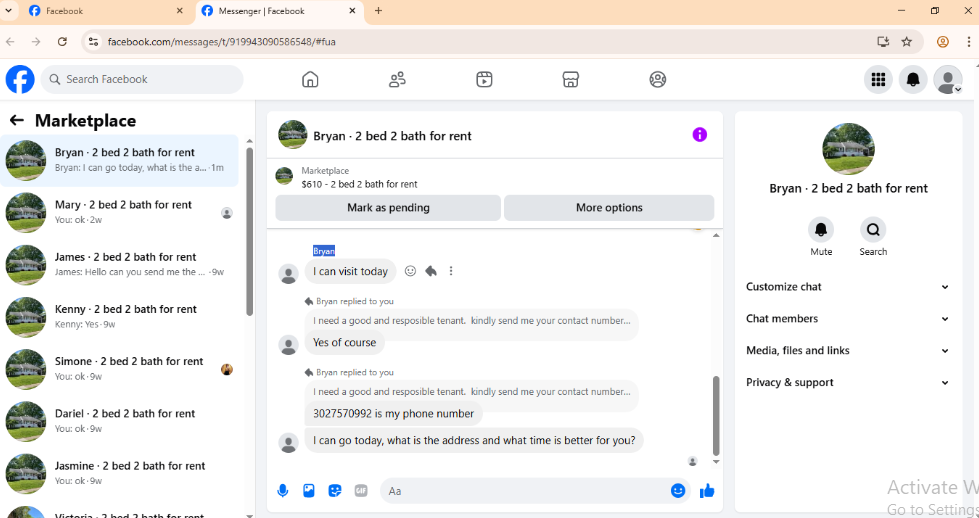Open the Home feed icon
This screenshot has width=979, height=518.
310,80
